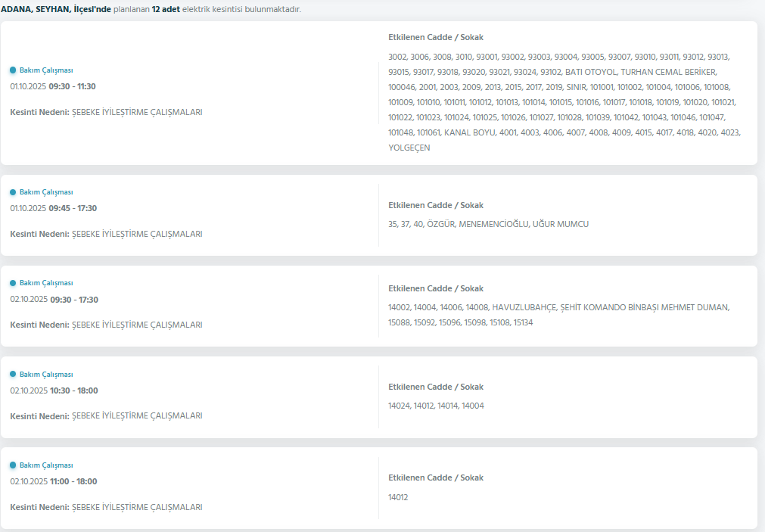Viewport: 765px width, 532px height.
Task: Click the ADANA, SEYHAN heading text
Action: point(56,9)
